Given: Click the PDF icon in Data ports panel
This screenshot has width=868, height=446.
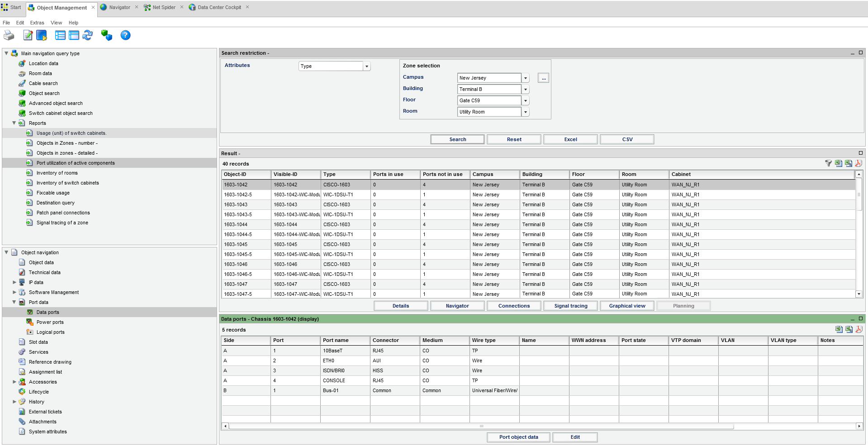Looking at the screenshot, I should 859,329.
